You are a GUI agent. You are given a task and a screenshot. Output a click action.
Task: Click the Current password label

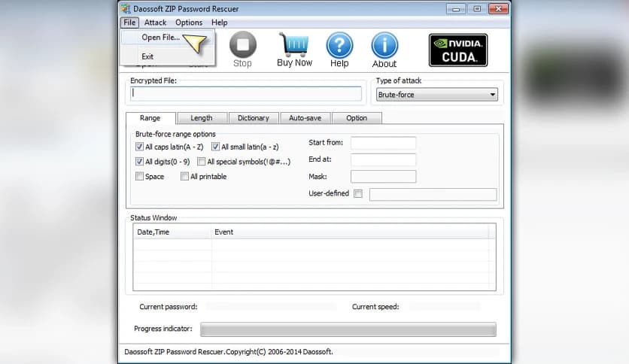(169, 307)
